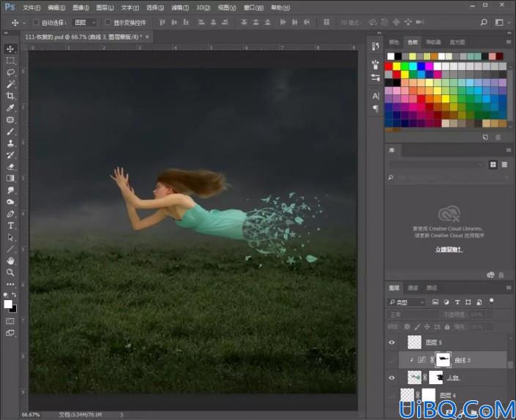Click the 曲线 3 layer mask thumbnail

click(x=443, y=360)
